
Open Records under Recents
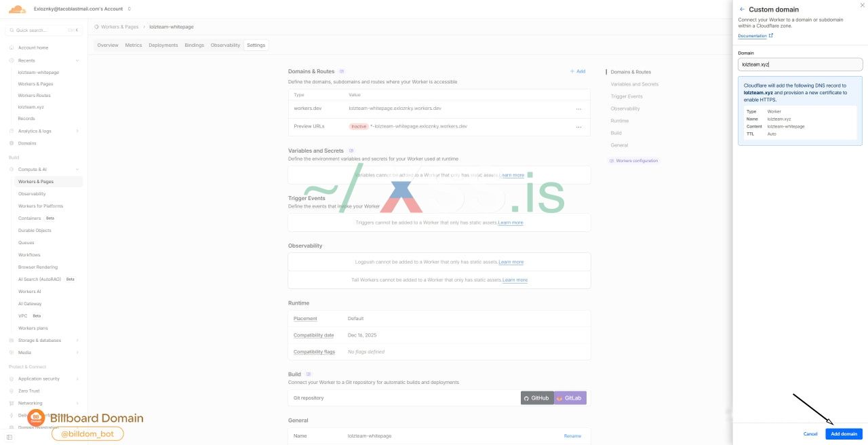[26, 119]
